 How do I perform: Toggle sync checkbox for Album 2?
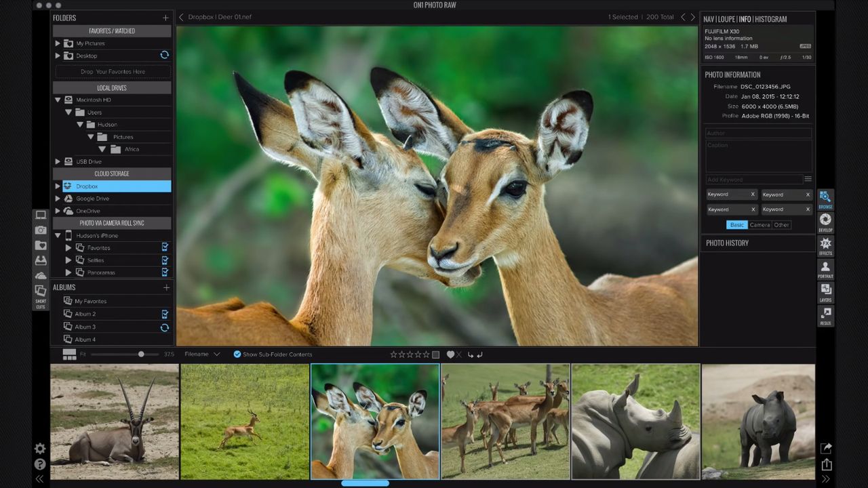point(165,314)
